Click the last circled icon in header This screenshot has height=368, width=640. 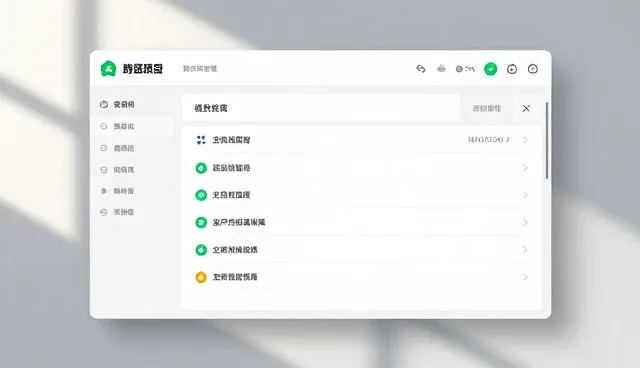point(533,69)
